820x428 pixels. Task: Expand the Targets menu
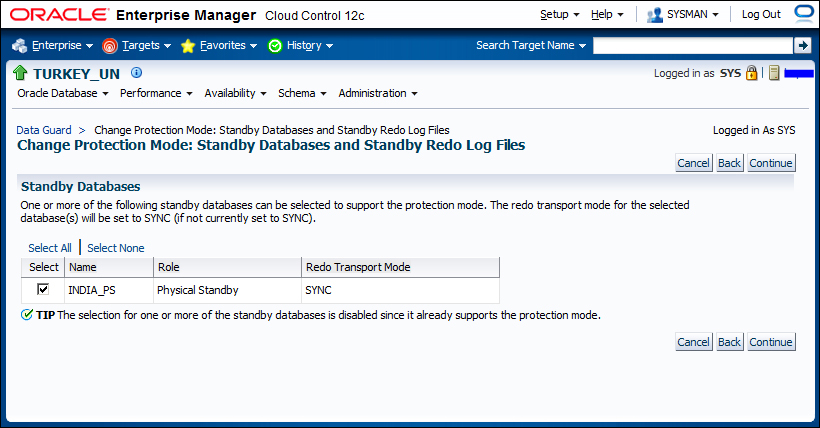coord(146,46)
